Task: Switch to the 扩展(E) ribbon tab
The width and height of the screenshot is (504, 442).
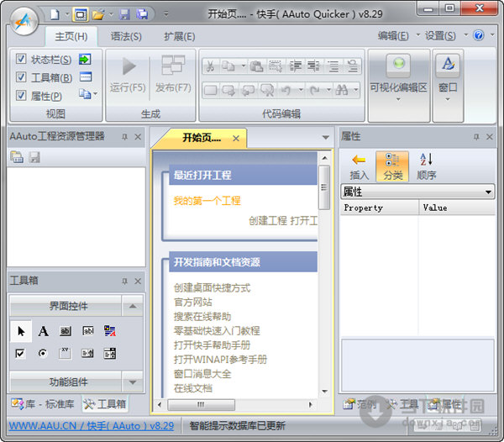Action: coord(180,36)
